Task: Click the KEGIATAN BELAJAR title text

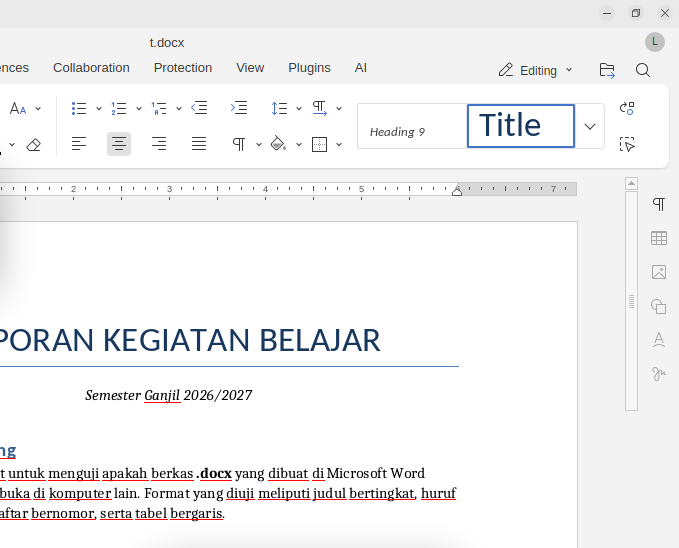Action: pos(242,340)
